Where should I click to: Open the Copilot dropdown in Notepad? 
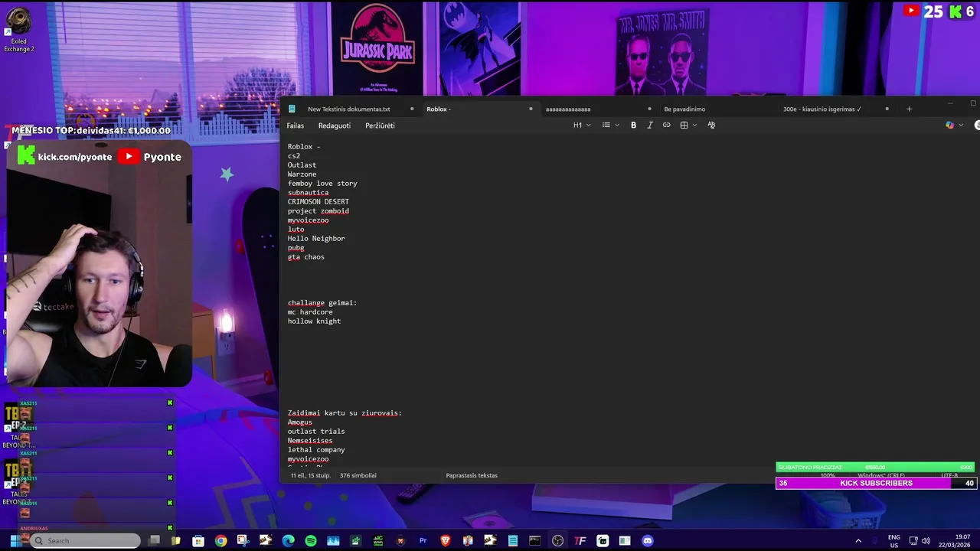click(954, 126)
